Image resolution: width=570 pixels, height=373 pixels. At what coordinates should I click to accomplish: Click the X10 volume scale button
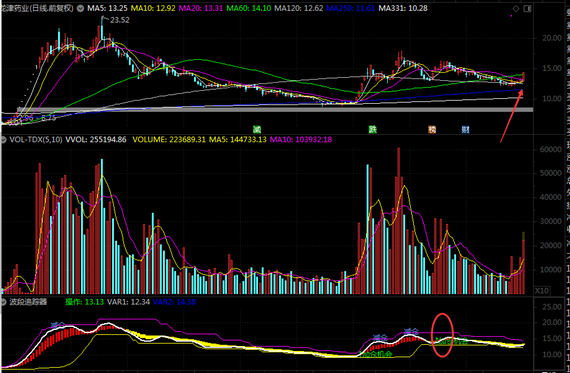[542, 290]
